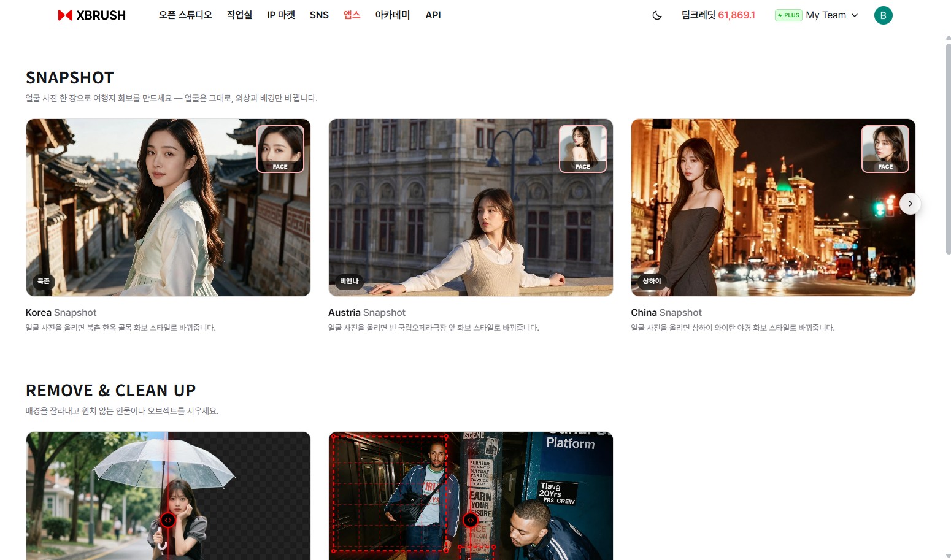Click the REMOVE & CLEAN UP heading
This screenshot has height=560, width=951.
(x=111, y=391)
